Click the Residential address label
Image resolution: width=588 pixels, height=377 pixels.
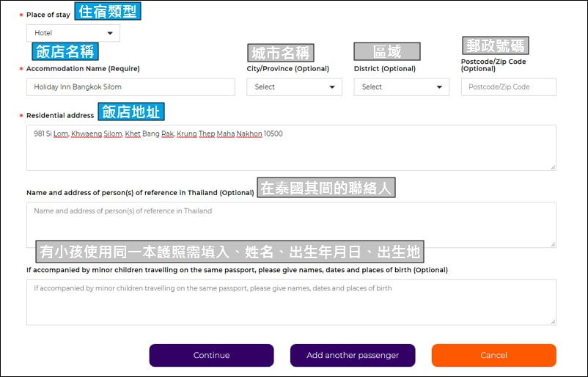pyautogui.click(x=60, y=116)
